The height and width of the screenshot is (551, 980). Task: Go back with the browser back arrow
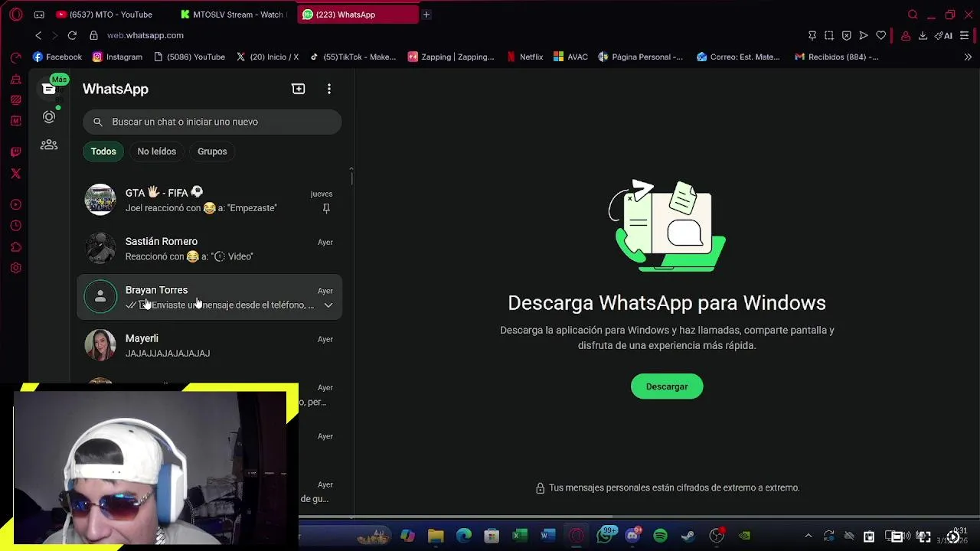coord(38,35)
